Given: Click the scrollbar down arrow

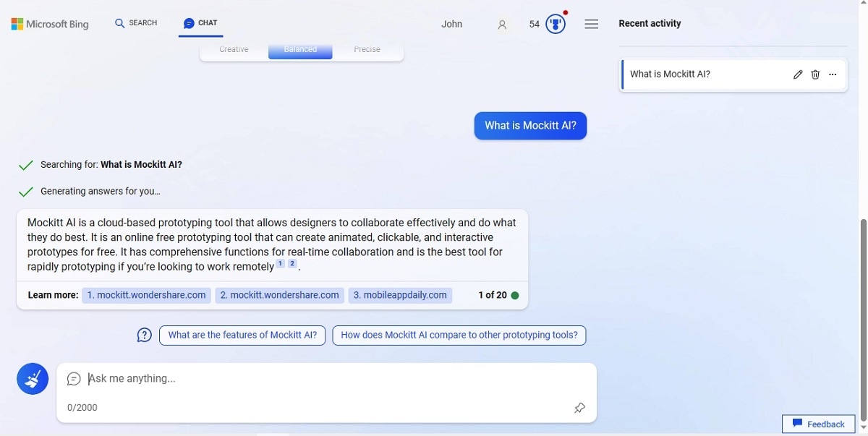Looking at the screenshot, I should pyautogui.click(x=863, y=427).
